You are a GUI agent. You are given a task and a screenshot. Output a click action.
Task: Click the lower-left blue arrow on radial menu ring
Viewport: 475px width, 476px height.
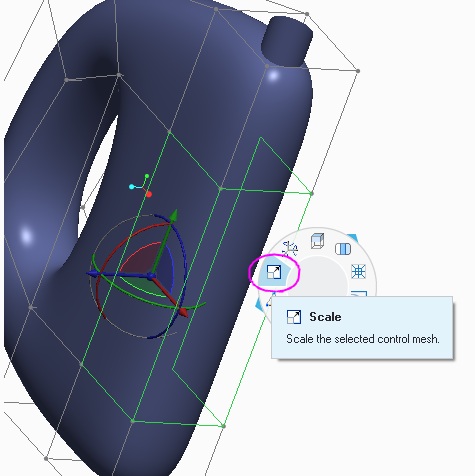coord(259,304)
